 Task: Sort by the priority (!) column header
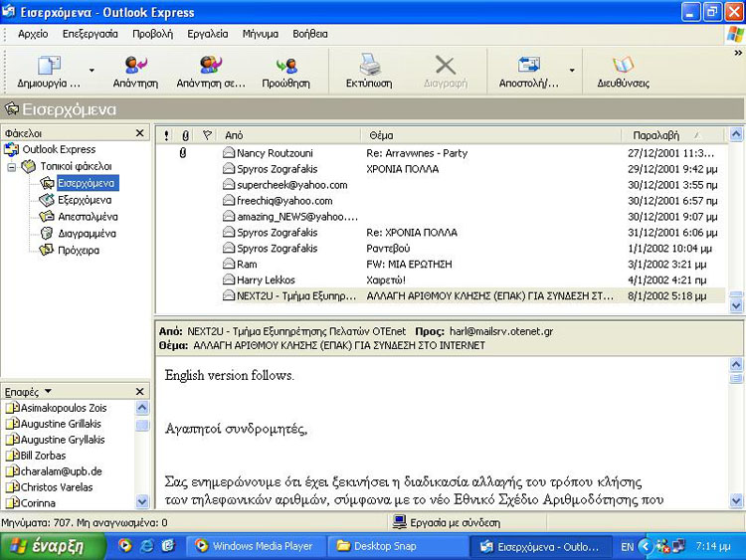pyautogui.click(x=166, y=135)
